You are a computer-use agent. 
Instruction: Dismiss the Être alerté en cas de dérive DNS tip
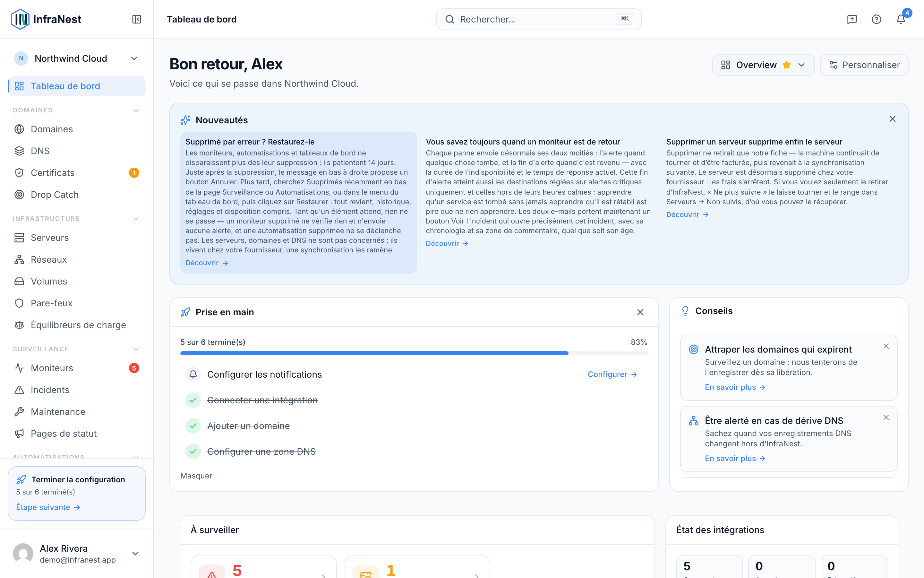[886, 417]
